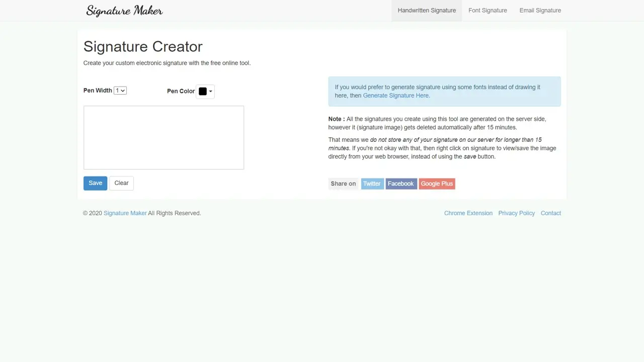Expand the Pen Color picker arrow
This screenshot has width=644, height=362.
tap(211, 92)
